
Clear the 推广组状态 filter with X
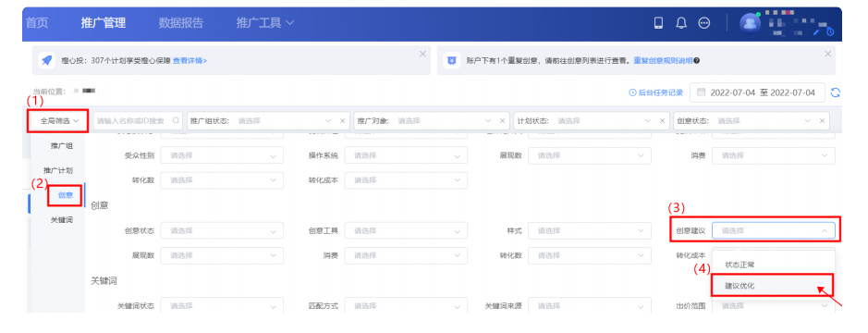342,121
